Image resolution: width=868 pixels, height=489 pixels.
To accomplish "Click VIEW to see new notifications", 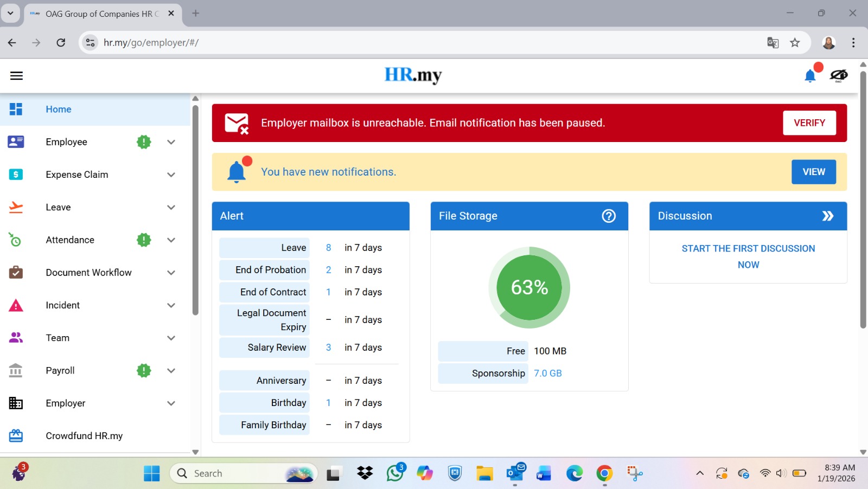I will (813, 172).
